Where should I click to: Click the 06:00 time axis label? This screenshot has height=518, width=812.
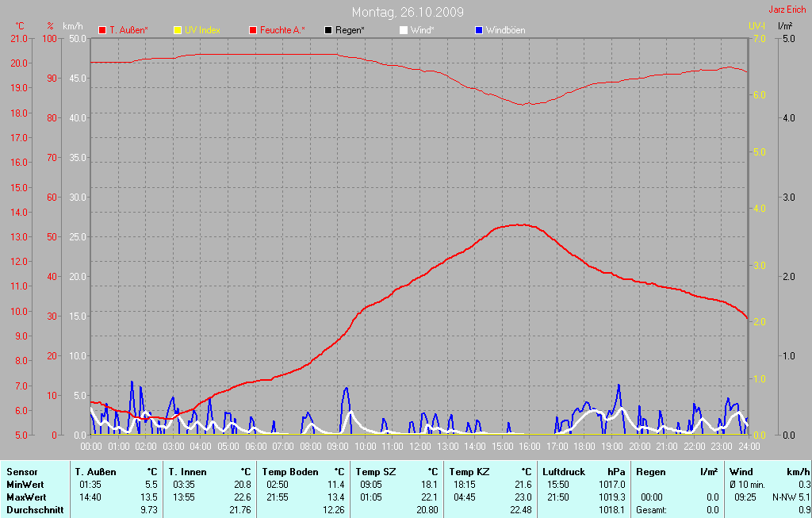pos(255,446)
